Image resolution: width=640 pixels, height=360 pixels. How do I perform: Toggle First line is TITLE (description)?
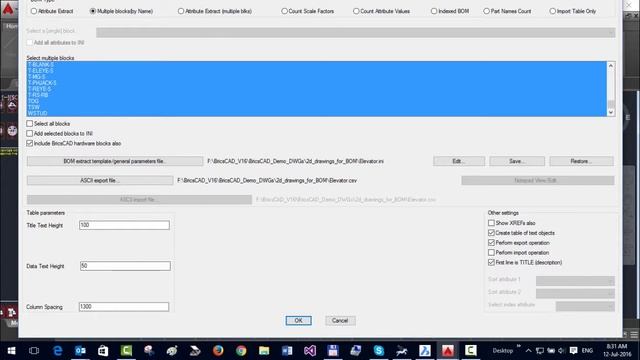tap(491, 262)
